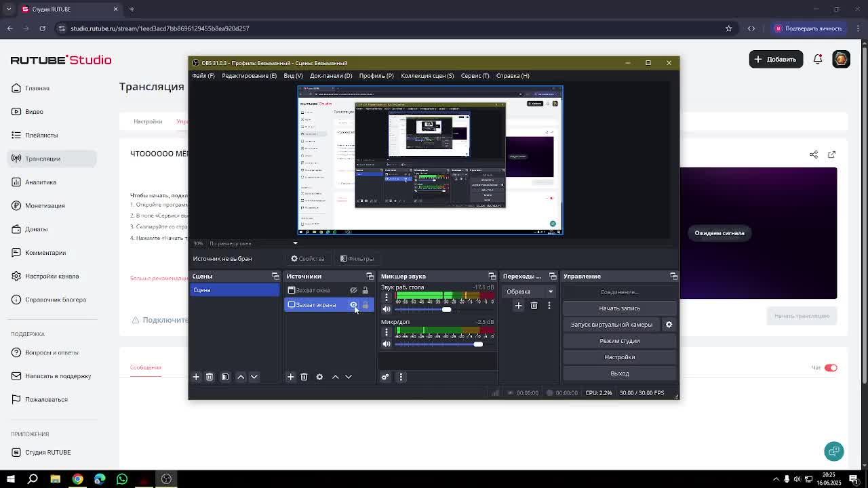Open Вид menu in OBS

(293, 76)
